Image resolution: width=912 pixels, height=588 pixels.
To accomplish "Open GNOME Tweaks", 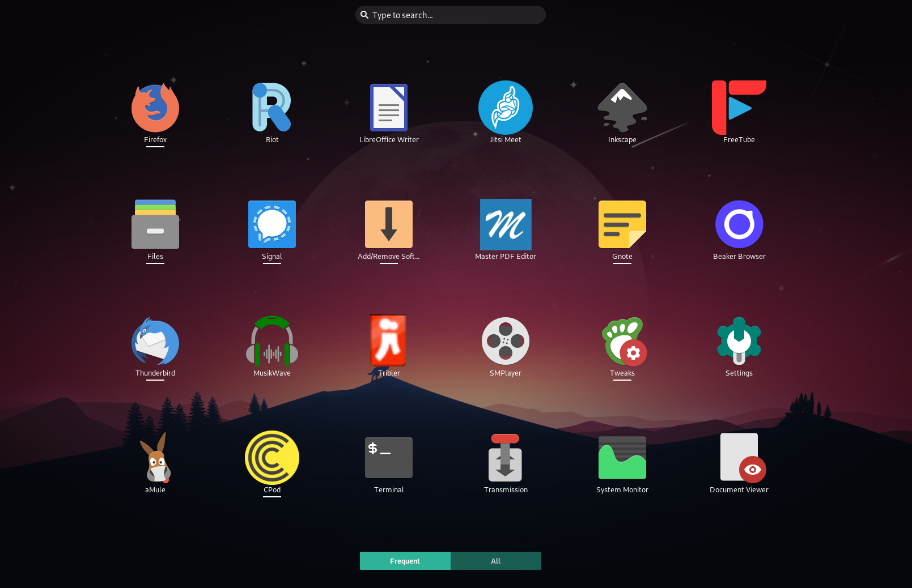I will pyautogui.click(x=622, y=341).
